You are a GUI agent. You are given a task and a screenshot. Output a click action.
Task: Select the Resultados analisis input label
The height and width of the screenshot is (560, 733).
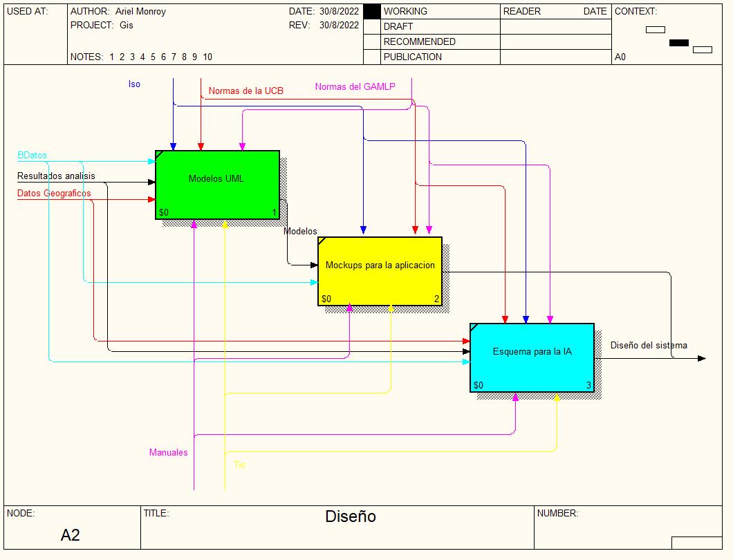[x=56, y=176]
